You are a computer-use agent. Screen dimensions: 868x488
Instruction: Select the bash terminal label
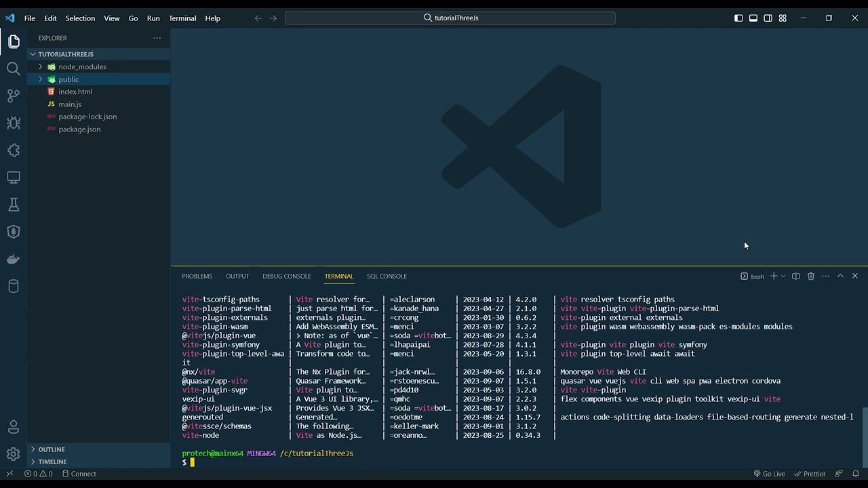pyautogui.click(x=752, y=276)
